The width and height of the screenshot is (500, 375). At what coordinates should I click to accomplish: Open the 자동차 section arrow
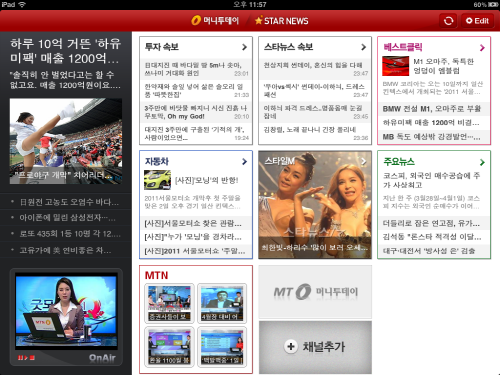coord(244,162)
